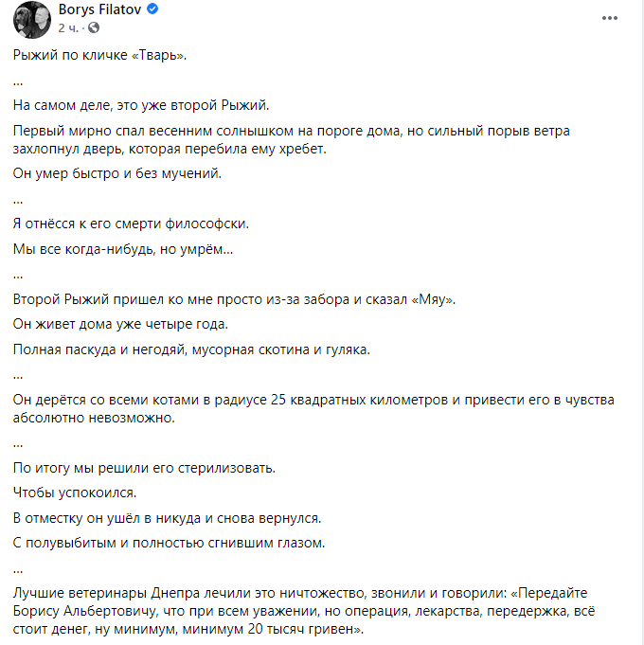The image size is (644, 645).
Task: Click the line starting "В отместку он ушёл"
Action: [x=168, y=519]
